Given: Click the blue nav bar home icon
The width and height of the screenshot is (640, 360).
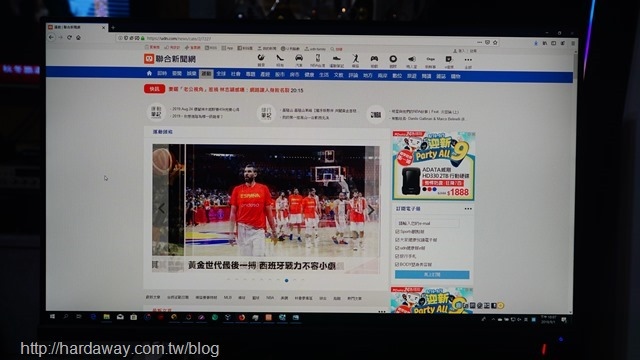Looking at the screenshot, I should [x=149, y=73].
